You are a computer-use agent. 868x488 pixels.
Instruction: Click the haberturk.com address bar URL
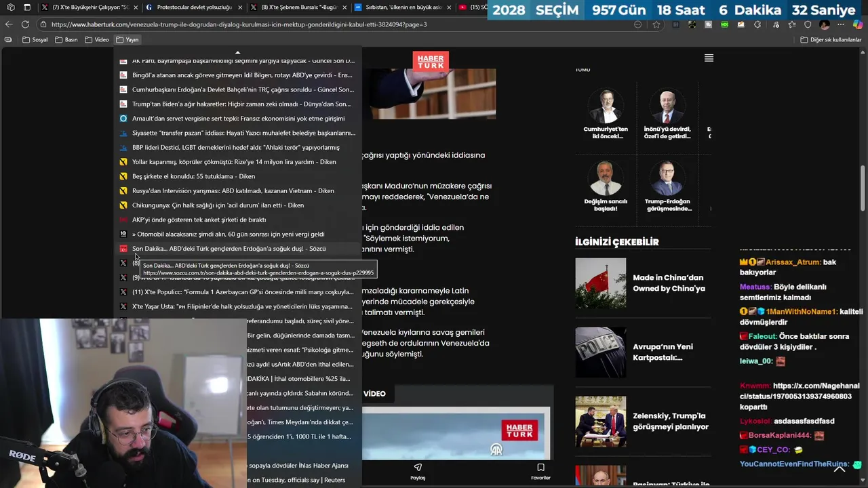(x=239, y=24)
